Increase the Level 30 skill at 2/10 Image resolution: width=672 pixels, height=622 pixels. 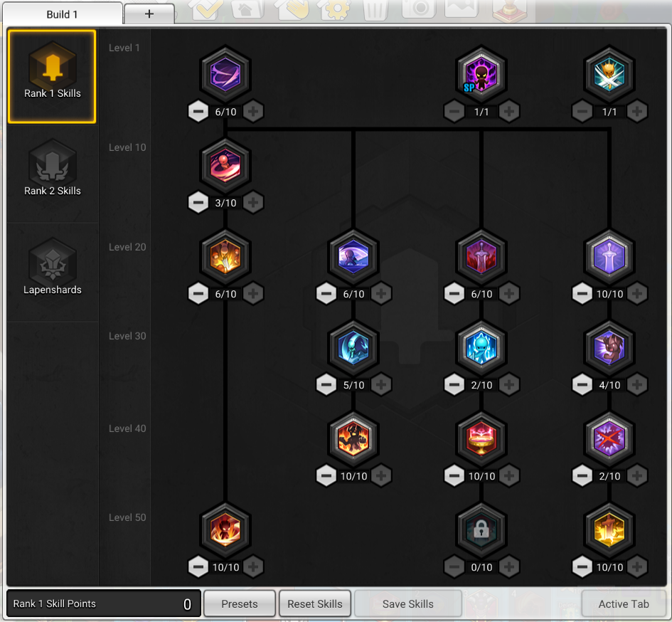pyautogui.click(x=508, y=385)
